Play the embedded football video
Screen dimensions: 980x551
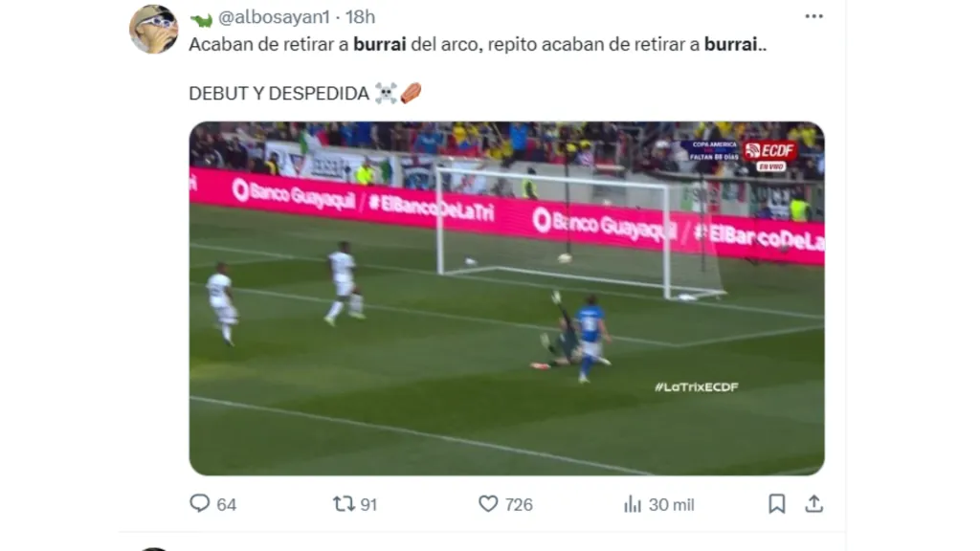pyautogui.click(x=507, y=298)
